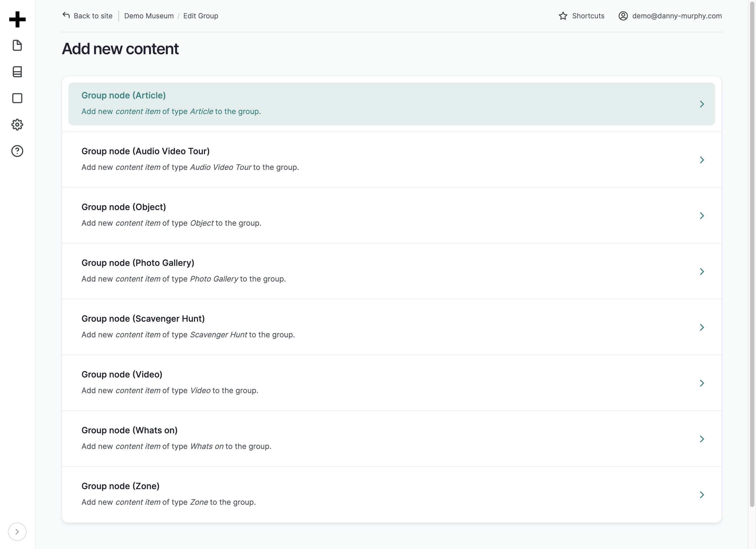Click chevron on Group node (Video) row
756x549 pixels.
pyautogui.click(x=702, y=383)
